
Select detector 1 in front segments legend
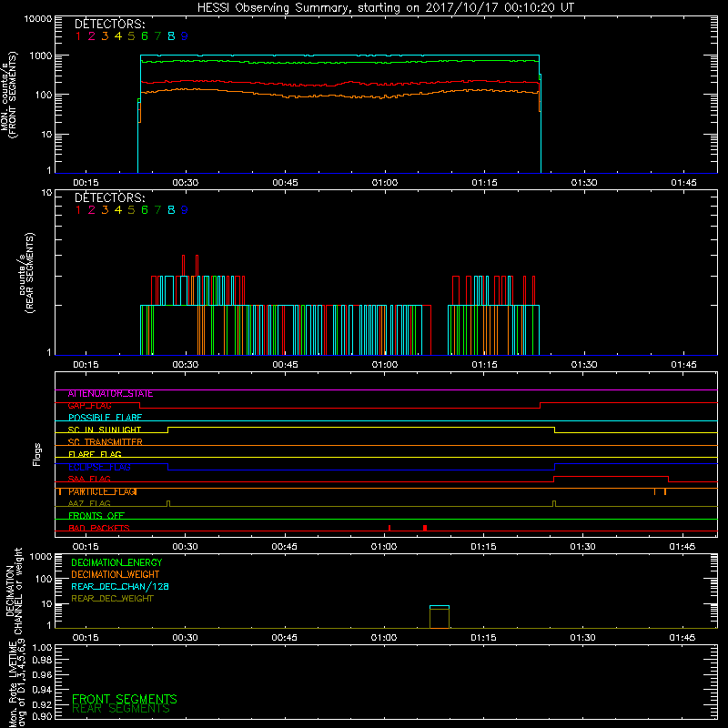pyautogui.click(x=78, y=35)
